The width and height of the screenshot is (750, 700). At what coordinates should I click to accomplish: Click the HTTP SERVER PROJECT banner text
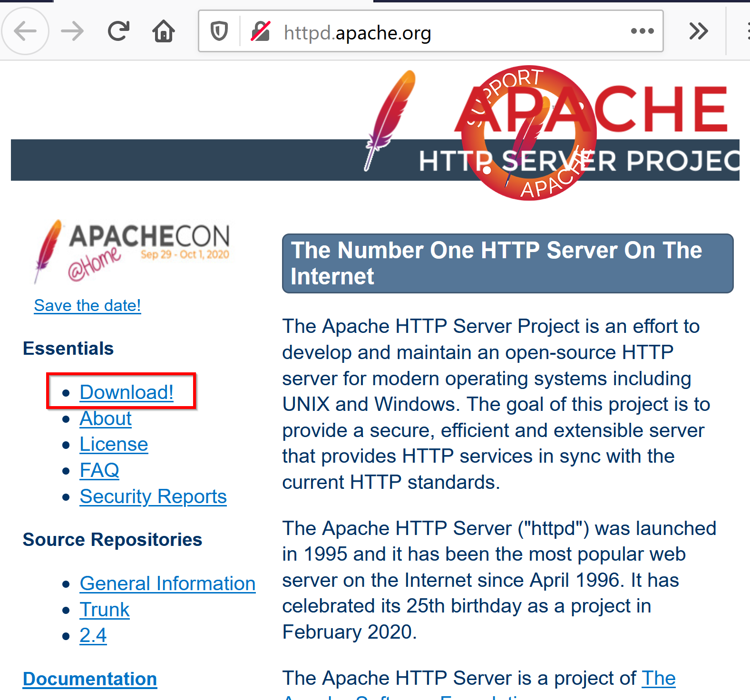tap(579, 161)
